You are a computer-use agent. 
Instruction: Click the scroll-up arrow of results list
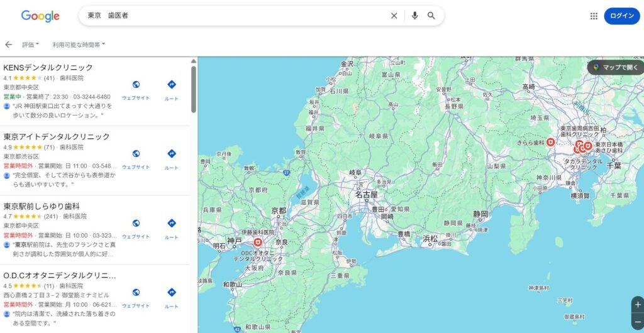click(x=194, y=61)
